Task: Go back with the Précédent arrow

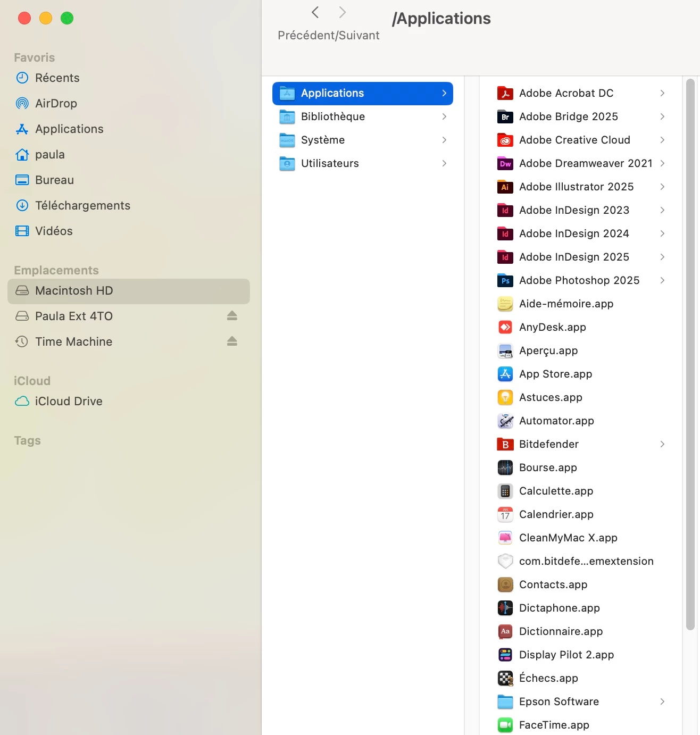Action: tap(315, 12)
